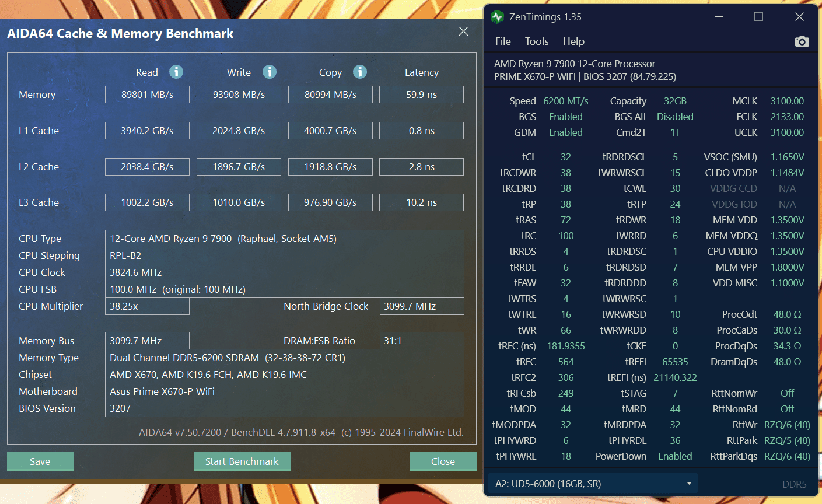Close AIDA64 window with the X
This screenshot has height=504, width=822.
click(x=464, y=32)
